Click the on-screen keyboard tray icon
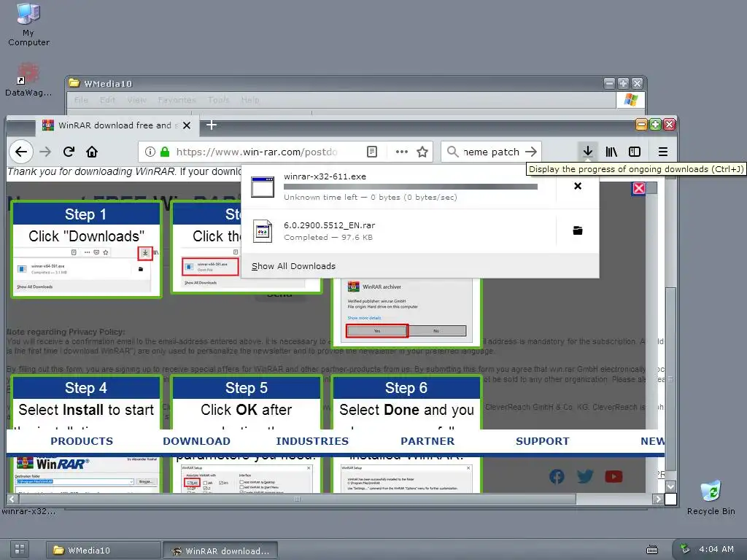The height and width of the screenshot is (560, 747). point(652,550)
